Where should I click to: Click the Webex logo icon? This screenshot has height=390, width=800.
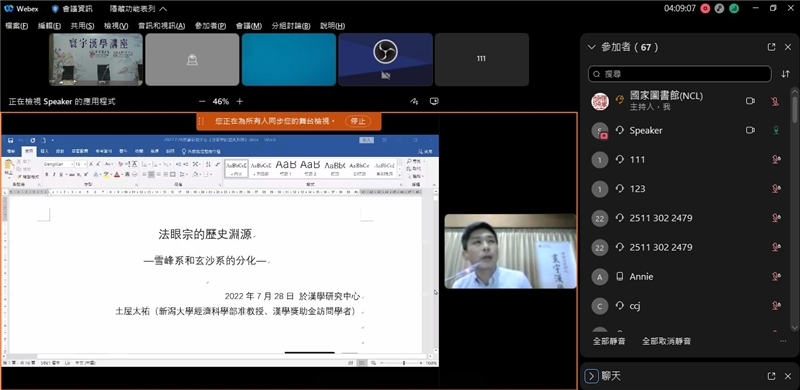pyautogui.click(x=9, y=9)
